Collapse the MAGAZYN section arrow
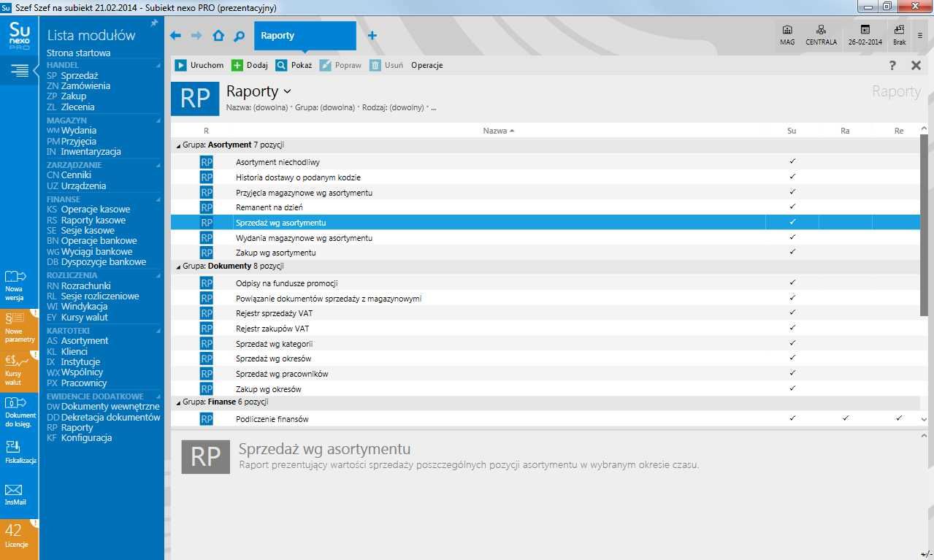This screenshot has height=560, width=934. point(158,120)
